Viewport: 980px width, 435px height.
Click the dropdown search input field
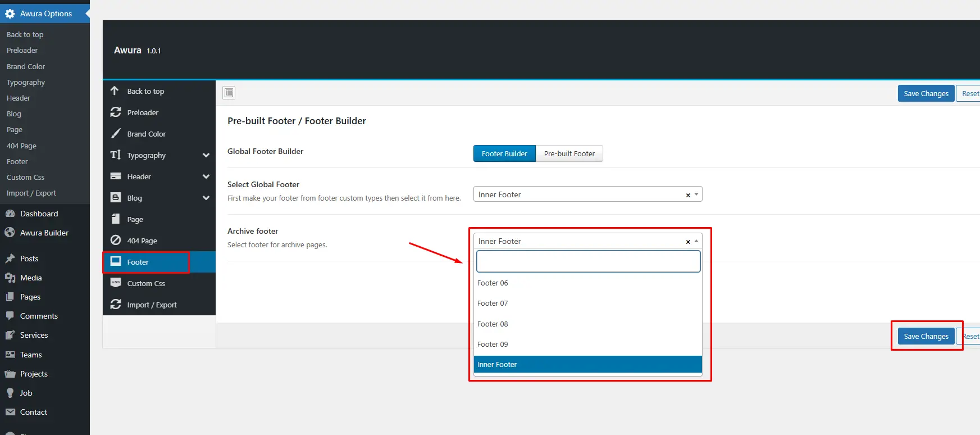pos(588,261)
